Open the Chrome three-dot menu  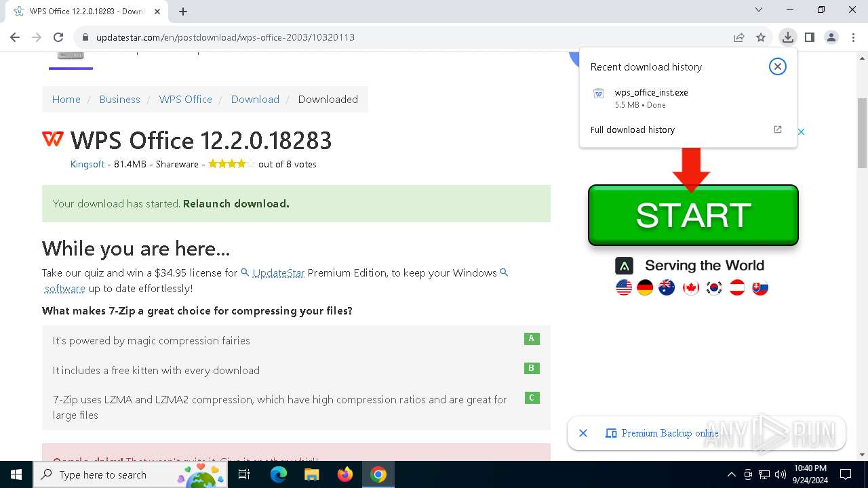[853, 37]
